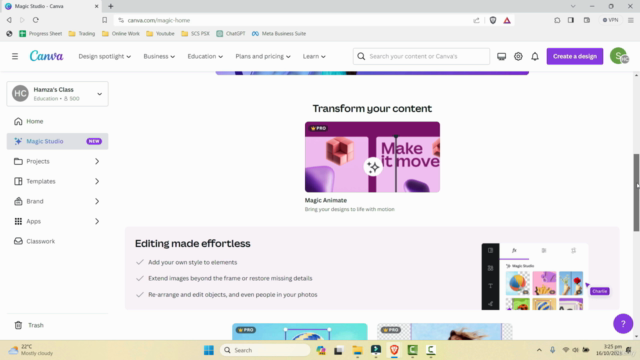Expand the Design spotlight menu
Screen dimensions: 640x360
(x=104, y=56)
